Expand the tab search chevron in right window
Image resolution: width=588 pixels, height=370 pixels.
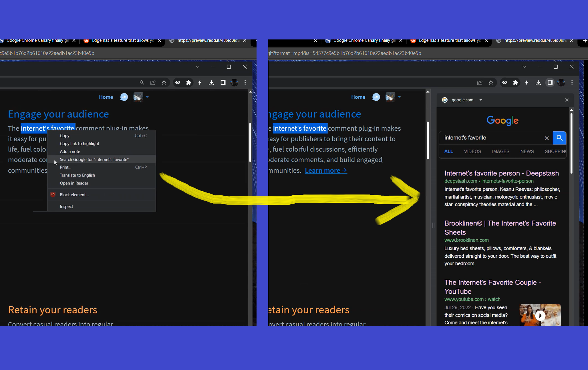(x=524, y=67)
